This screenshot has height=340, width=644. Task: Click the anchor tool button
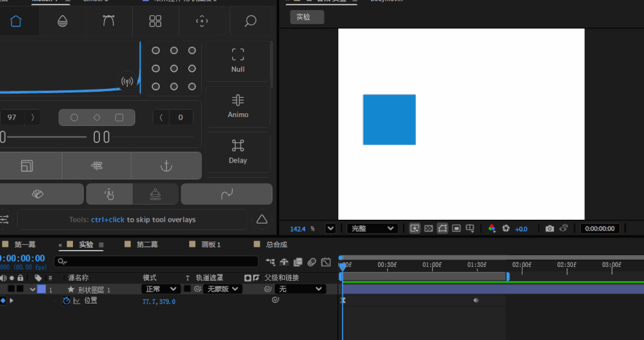pos(166,166)
